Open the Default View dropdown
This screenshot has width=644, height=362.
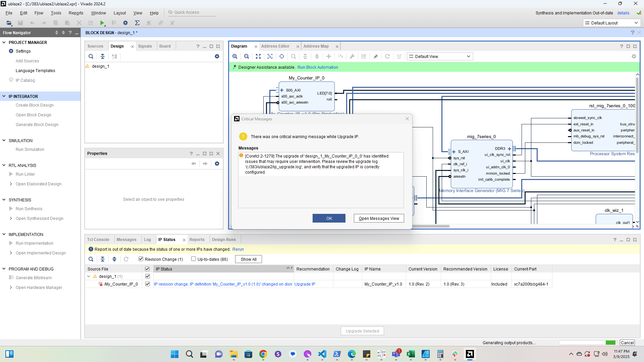(x=440, y=56)
